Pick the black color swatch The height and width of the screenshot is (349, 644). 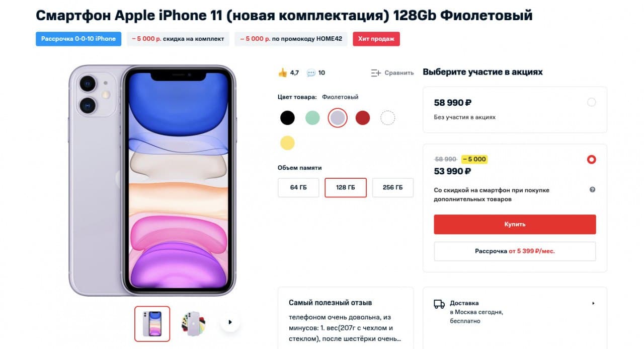point(287,118)
